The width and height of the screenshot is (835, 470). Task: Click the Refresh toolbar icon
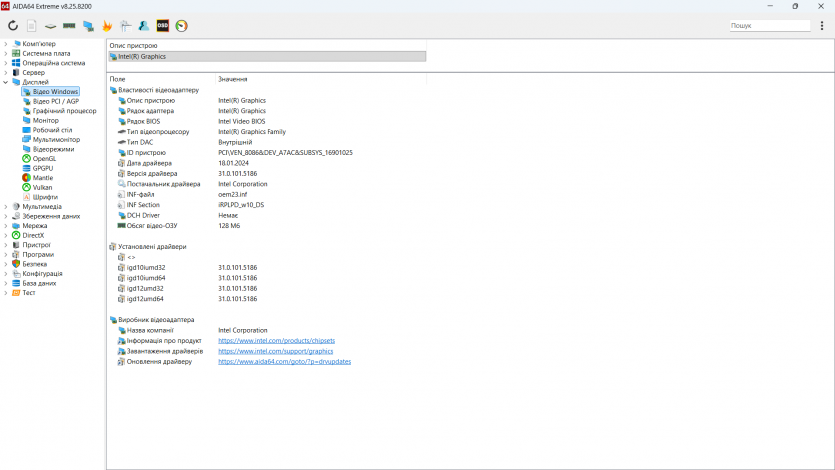(13, 26)
